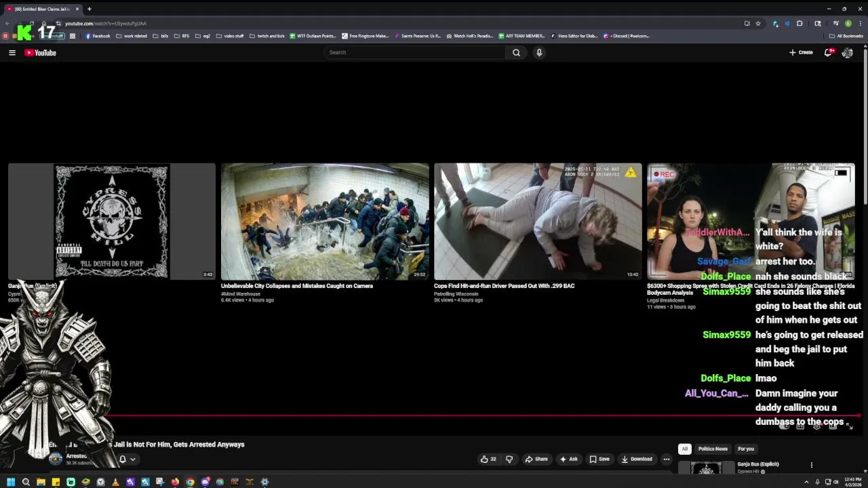Open the video stuff bookmarks folder
Viewport: 868px width, 488px height.
coord(229,36)
